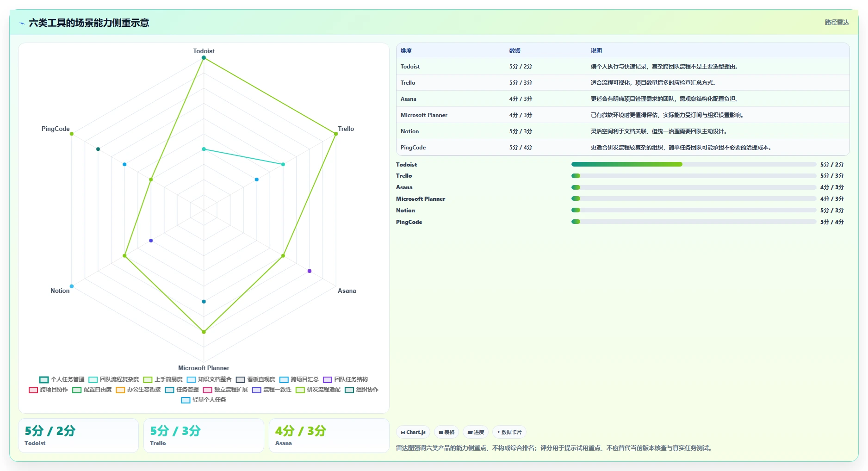Image resolution: width=868 pixels, height=471 pixels.
Task: Open the Todoist 5分 / 2分 summary card
Action: point(78,436)
